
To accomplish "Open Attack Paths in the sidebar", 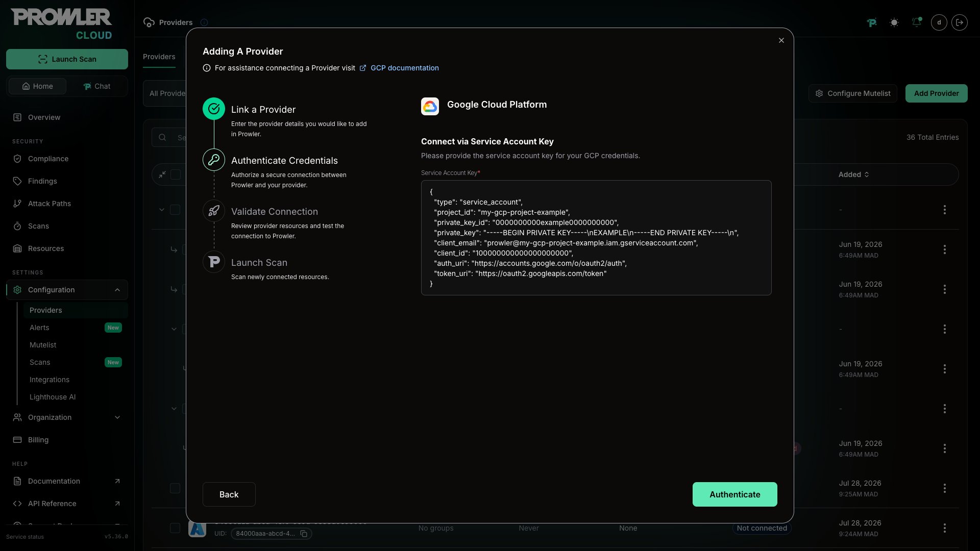I will [x=49, y=204].
